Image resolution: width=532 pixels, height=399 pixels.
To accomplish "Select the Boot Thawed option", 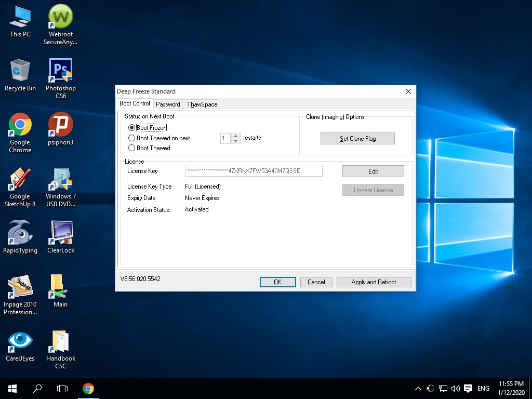I will click(149, 148).
